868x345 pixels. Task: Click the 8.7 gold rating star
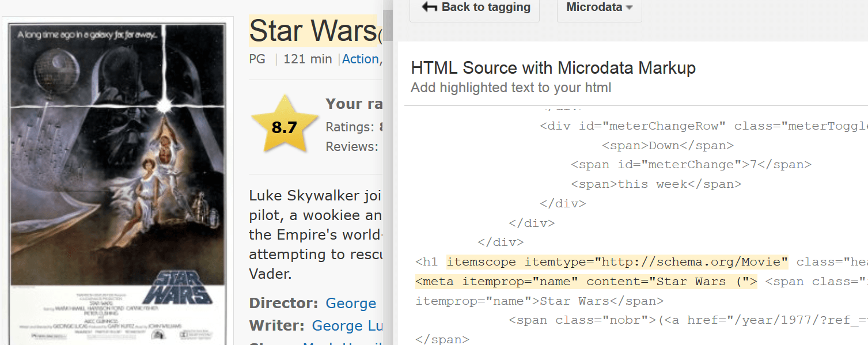(285, 125)
